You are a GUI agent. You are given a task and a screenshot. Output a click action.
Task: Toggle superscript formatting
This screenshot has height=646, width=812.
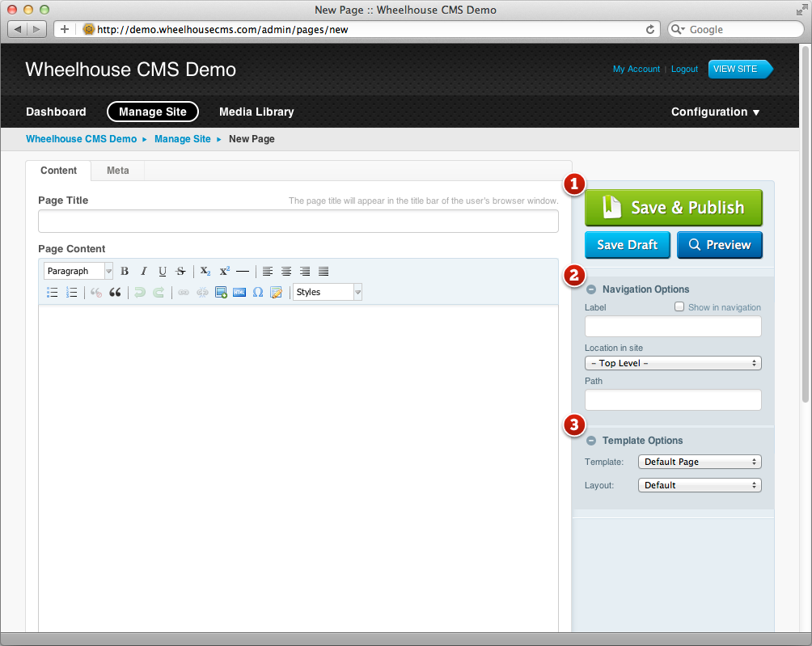click(x=224, y=271)
